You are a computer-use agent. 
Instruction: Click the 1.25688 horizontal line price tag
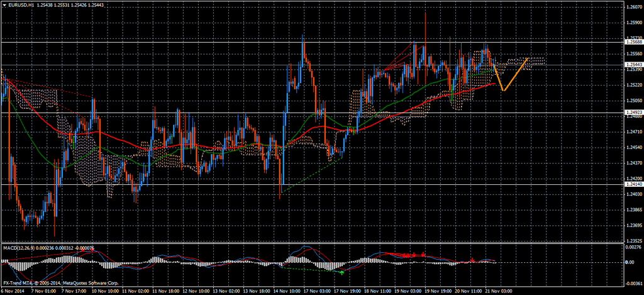point(633,42)
